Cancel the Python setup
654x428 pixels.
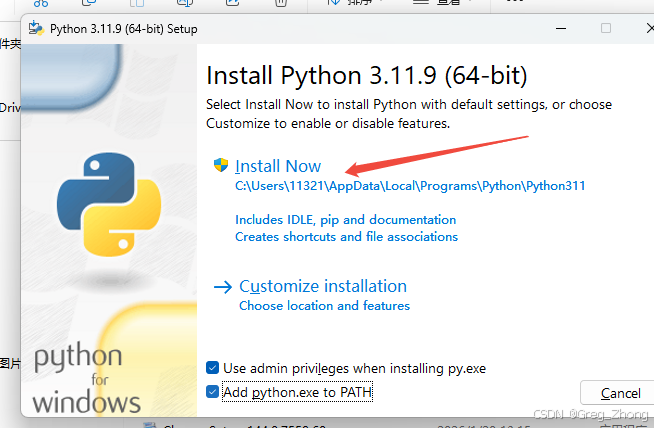tap(619, 393)
